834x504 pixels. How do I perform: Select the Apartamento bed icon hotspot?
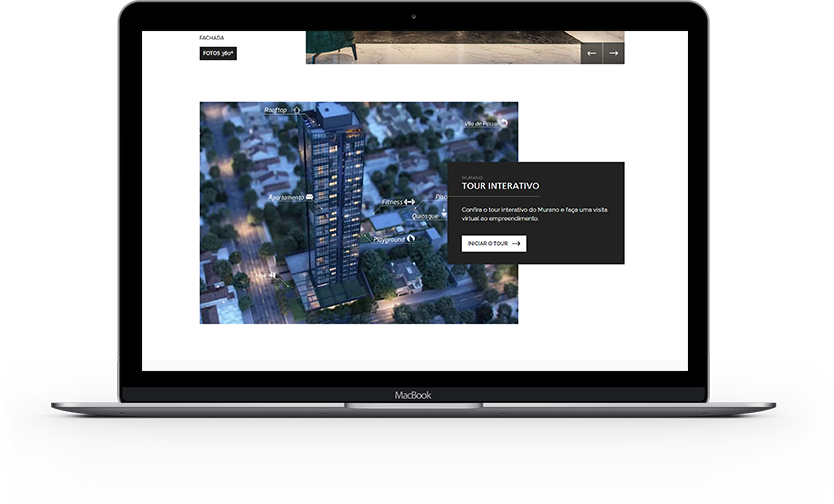point(310,197)
